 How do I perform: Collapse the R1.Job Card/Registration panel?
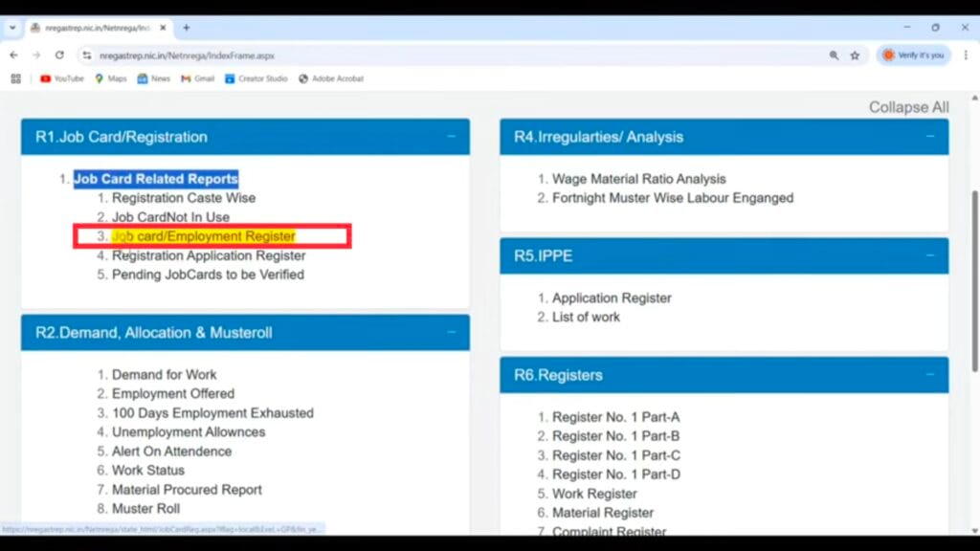coord(451,137)
